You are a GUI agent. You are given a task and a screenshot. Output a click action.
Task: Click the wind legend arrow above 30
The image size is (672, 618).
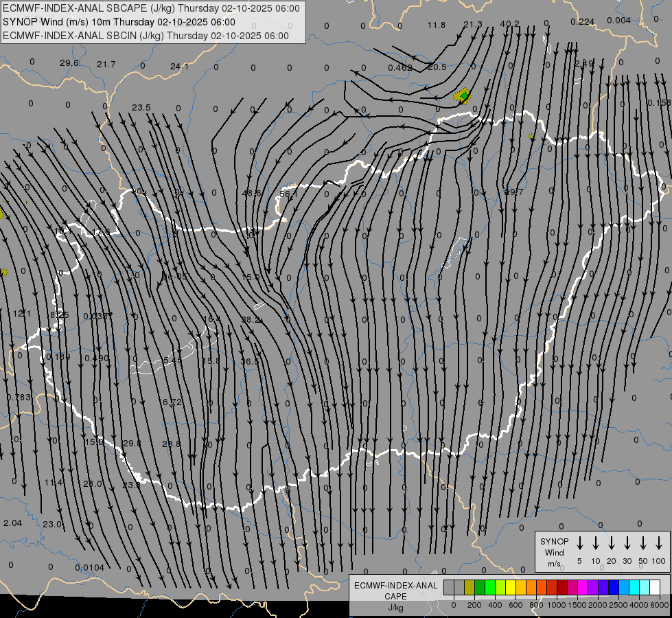(x=627, y=543)
